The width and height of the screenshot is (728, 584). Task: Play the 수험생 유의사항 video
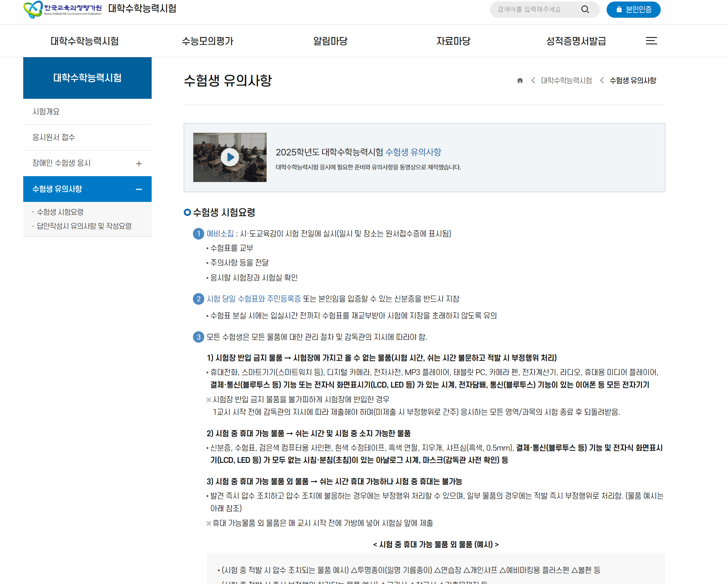[x=230, y=158]
